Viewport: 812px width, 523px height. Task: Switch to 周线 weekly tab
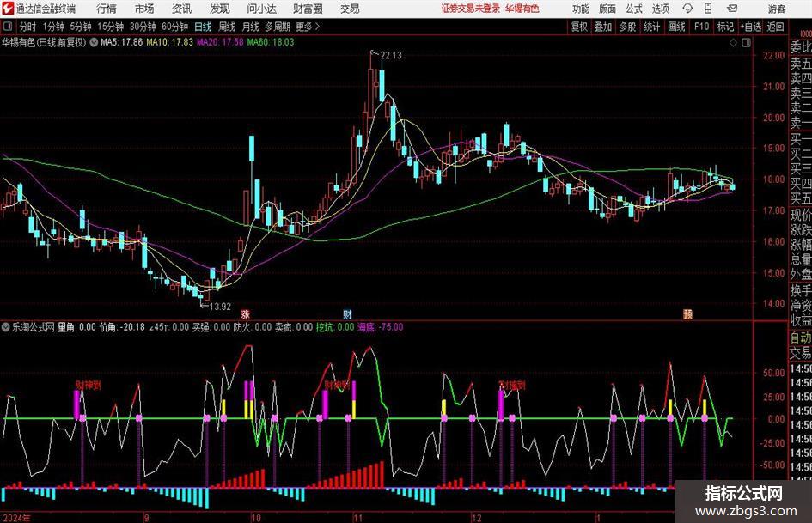pos(227,27)
